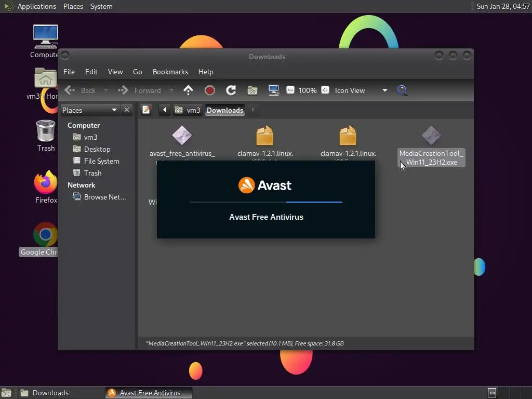Open Back history dropdown arrow
Image resolution: width=532 pixels, height=399 pixels.
(x=105, y=90)
